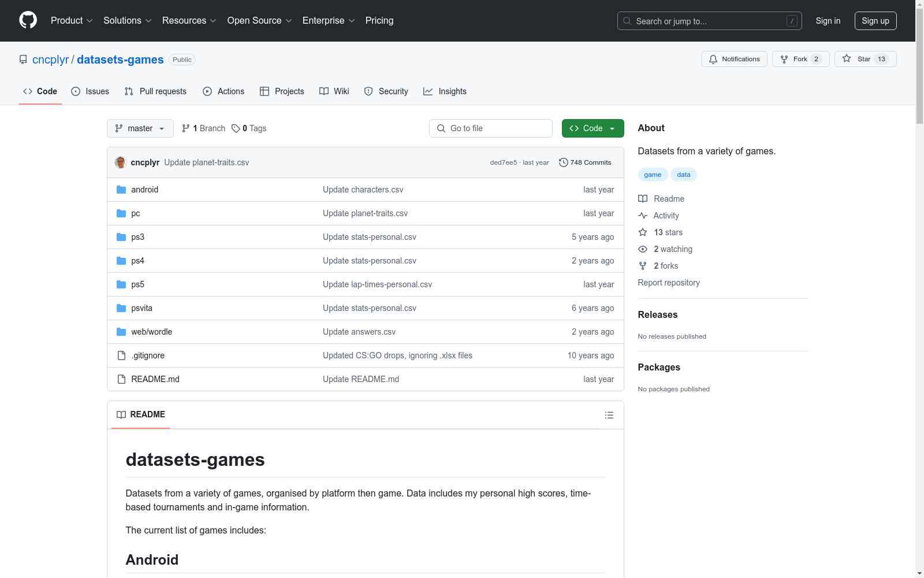Open the web/wordle folder

[151, 332]
